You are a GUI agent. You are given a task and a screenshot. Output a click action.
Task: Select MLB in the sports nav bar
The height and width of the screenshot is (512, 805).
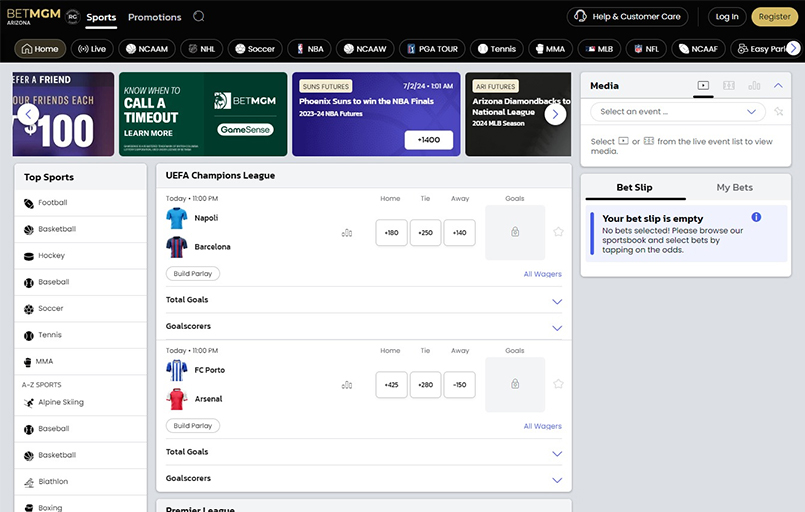[599, 49]
